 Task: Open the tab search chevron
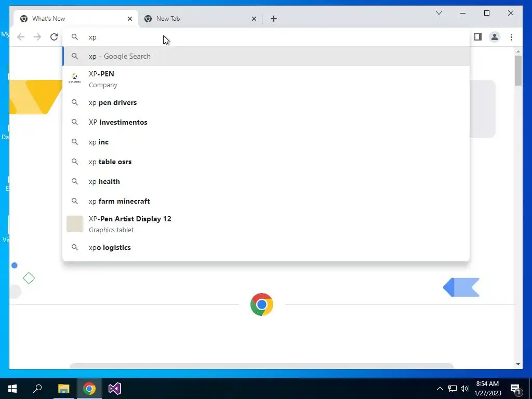point(438,13)
